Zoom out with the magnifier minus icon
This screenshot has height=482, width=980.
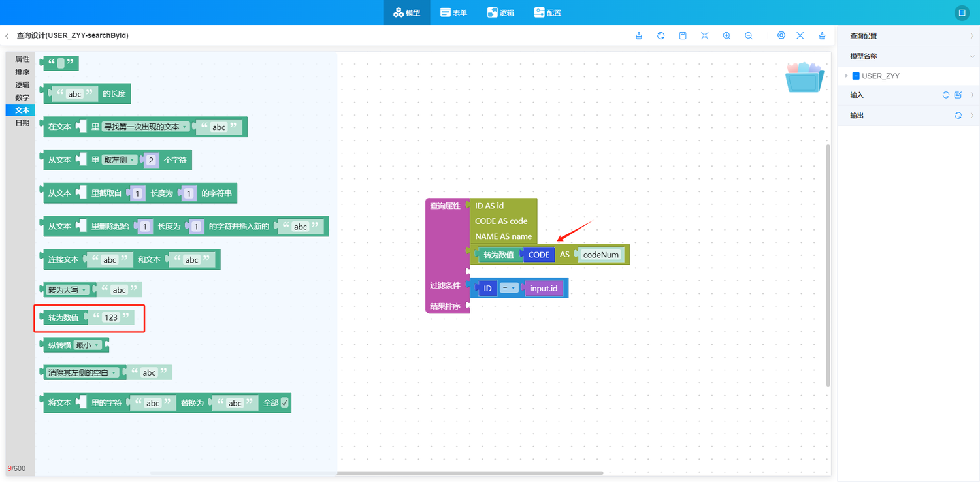coord(749,36)
